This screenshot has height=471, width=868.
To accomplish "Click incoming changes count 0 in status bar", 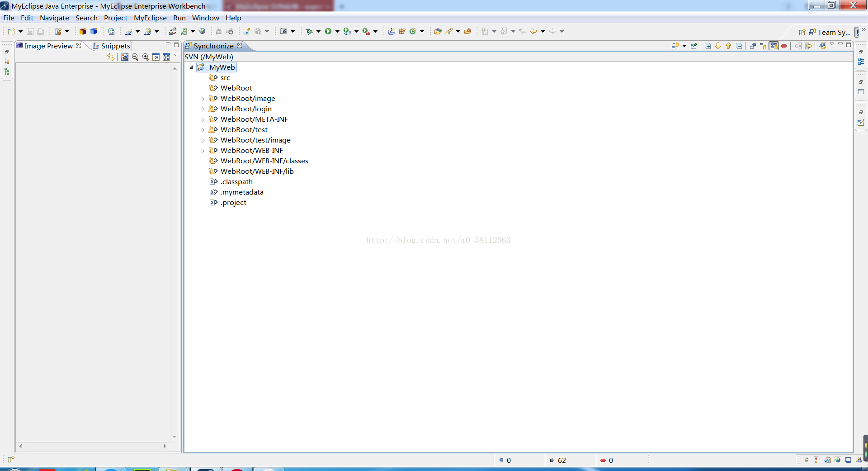I will point(505,460).
